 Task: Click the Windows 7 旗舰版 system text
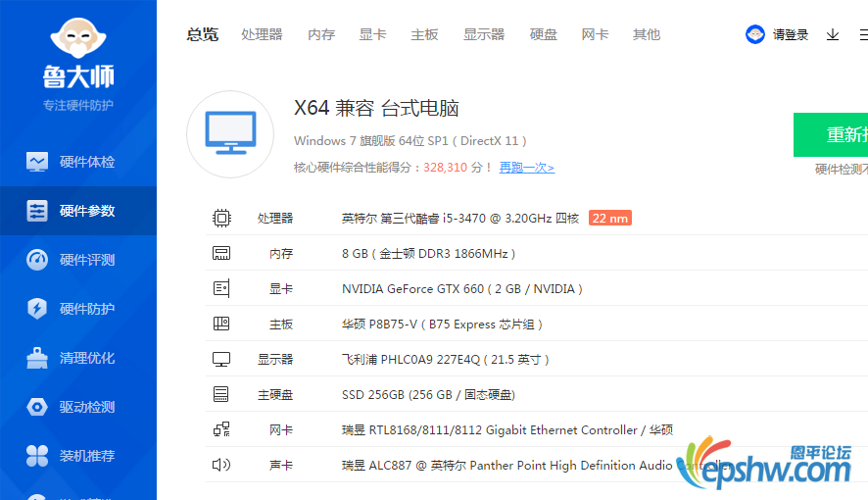coord(410,140)
